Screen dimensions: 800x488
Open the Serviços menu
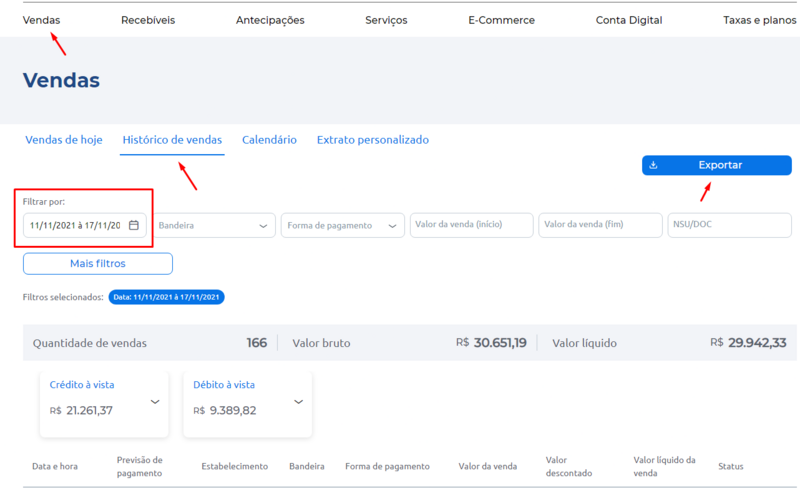(x=386, y=20)
